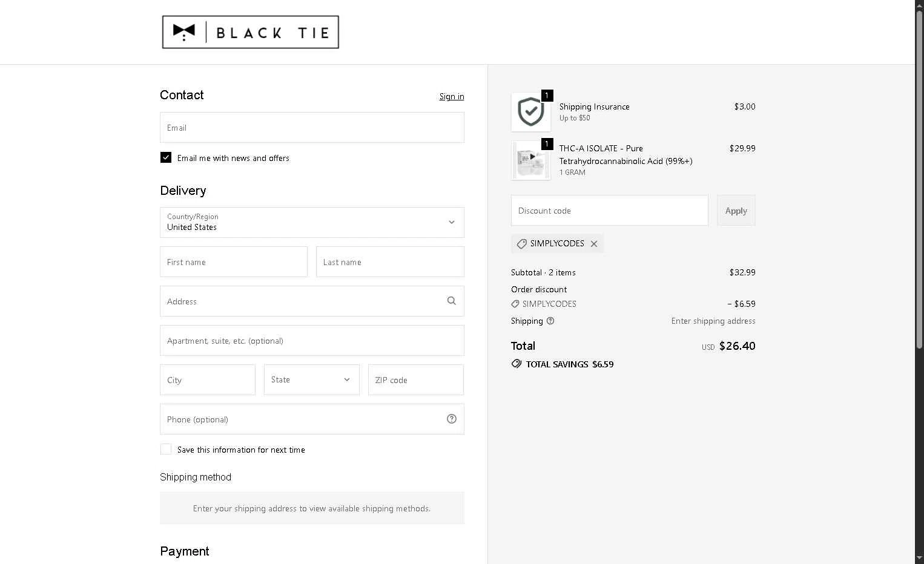Click the Address field search magnifier icon

pyautogui.click(x=451, y=301)
